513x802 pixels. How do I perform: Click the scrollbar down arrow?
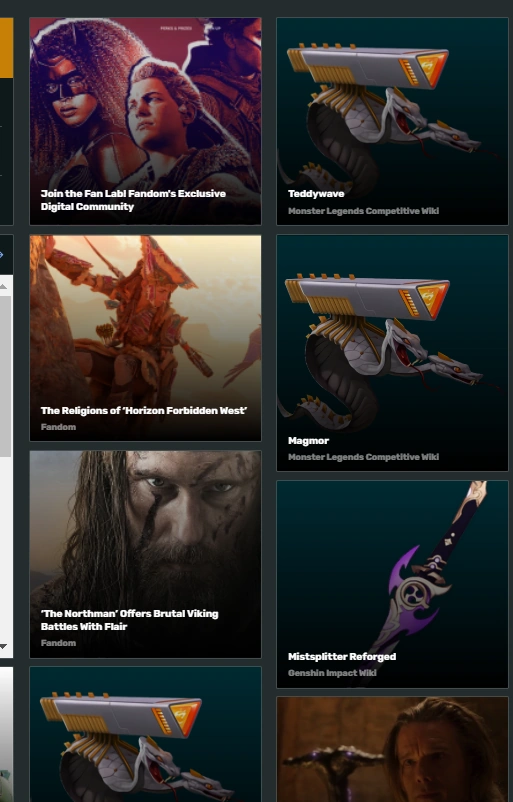pyautogui.click(x=4, y=647)
